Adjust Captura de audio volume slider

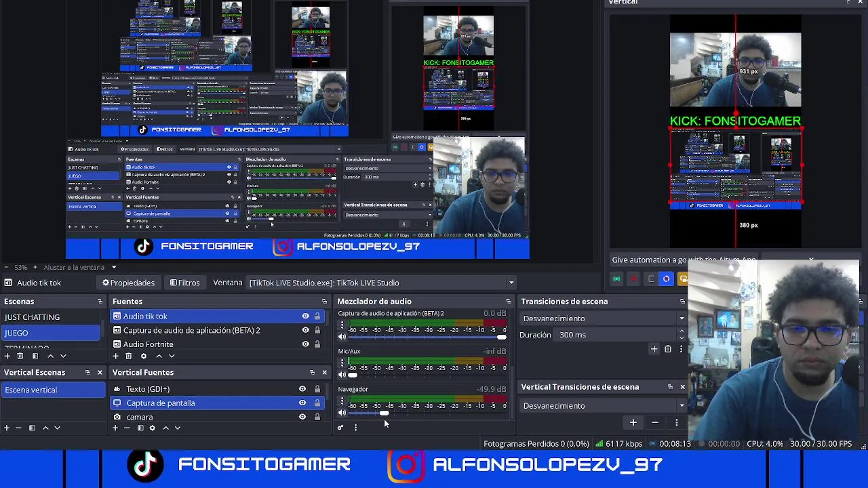click(501, 337)
